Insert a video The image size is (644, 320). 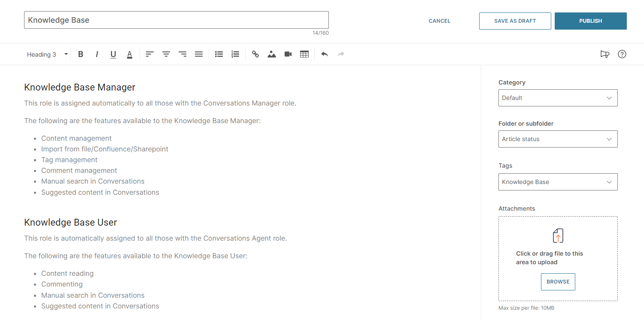click(288, 54)
